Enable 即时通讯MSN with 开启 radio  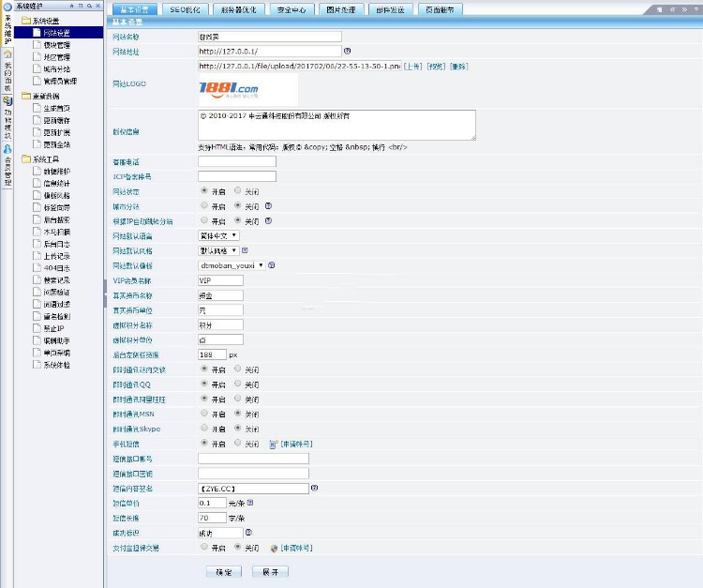point(204,414)
